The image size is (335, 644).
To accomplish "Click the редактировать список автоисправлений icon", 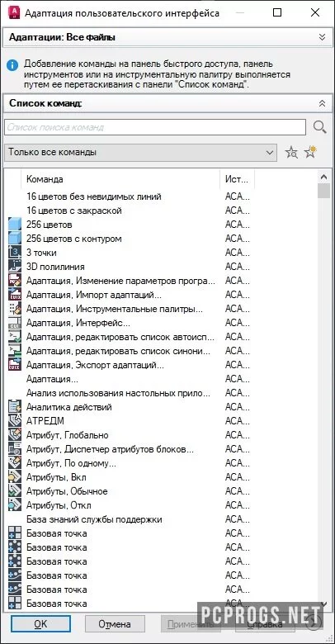I will click(15, 337).
